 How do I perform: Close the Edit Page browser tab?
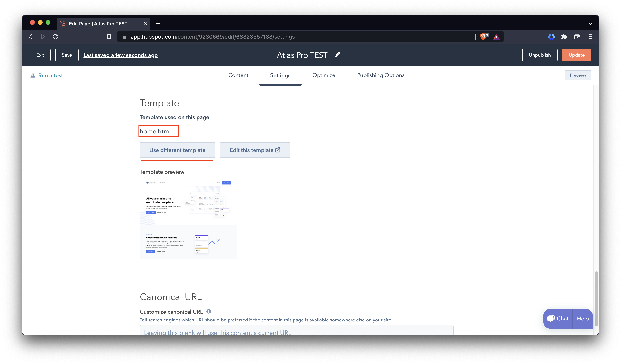145,24
